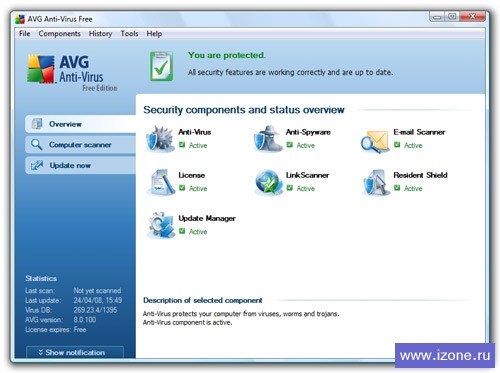The width and height of the screenshot is (500, 373).
Task: Minimize the AVG Anti-Virus Free window
Action: pos(437,17)
